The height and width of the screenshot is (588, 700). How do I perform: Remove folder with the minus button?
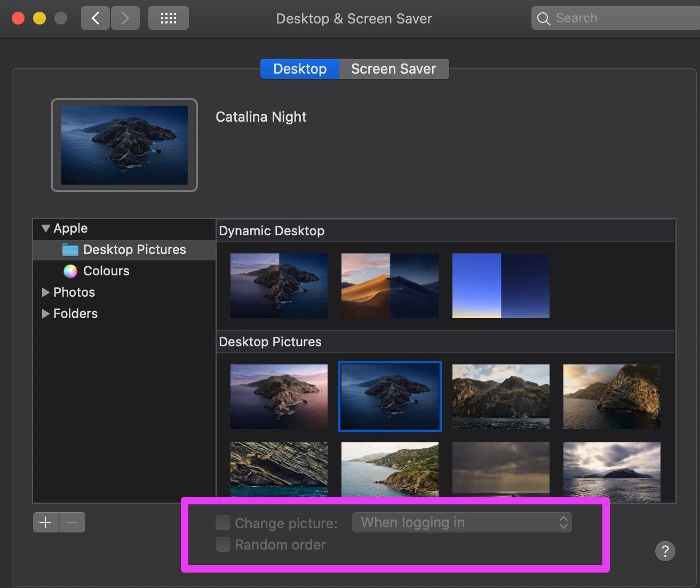pyautogui.click(x=73, y=522)
